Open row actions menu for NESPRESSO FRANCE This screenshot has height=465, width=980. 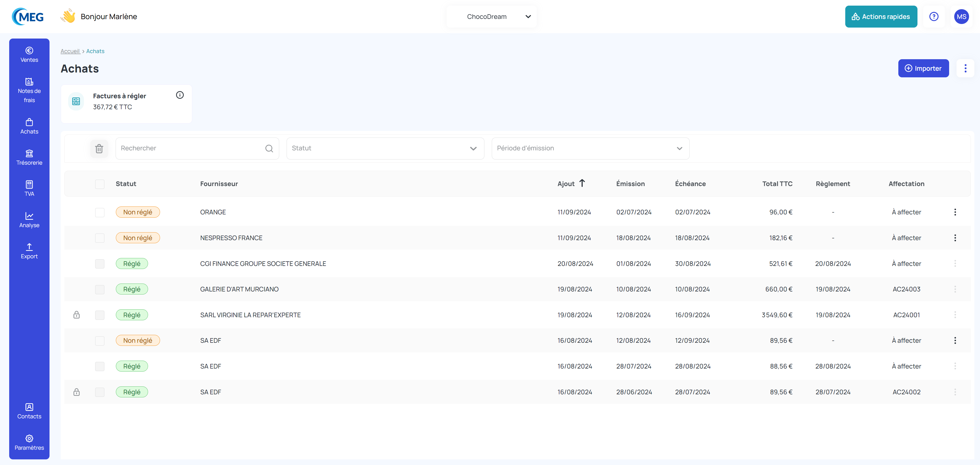[955, 238]
